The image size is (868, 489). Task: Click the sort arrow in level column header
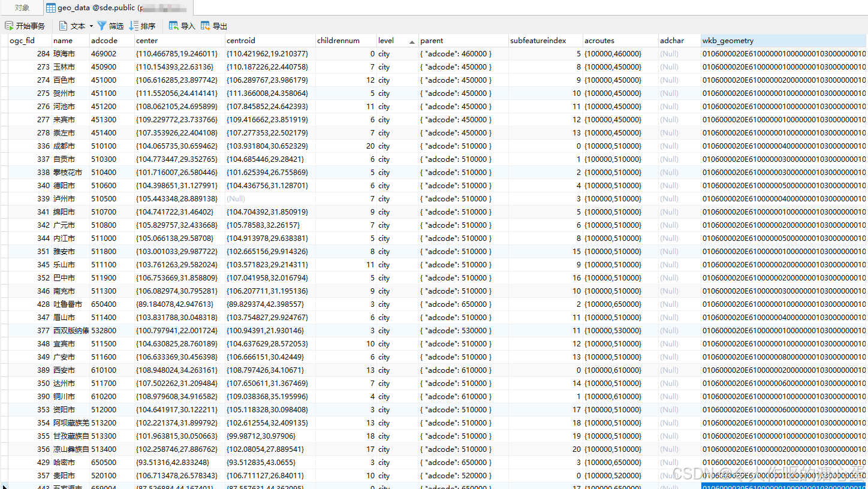tap(412, 41)
